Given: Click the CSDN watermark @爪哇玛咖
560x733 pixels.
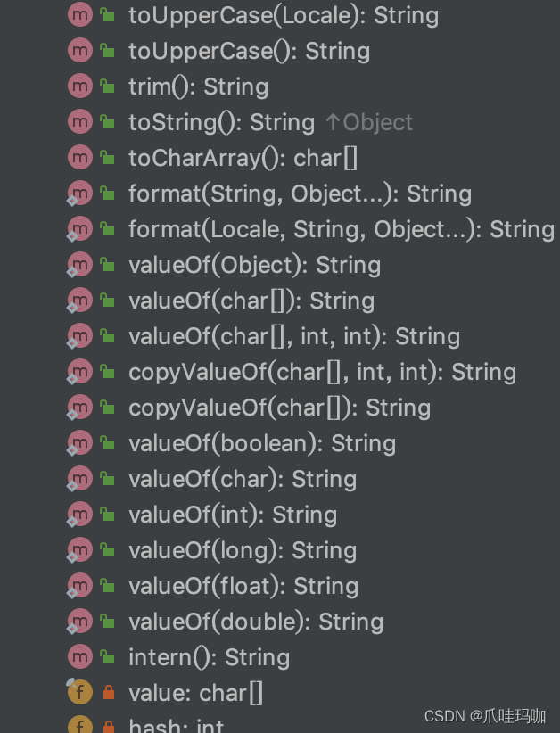Looking at the screenshot, I should 486,716.
